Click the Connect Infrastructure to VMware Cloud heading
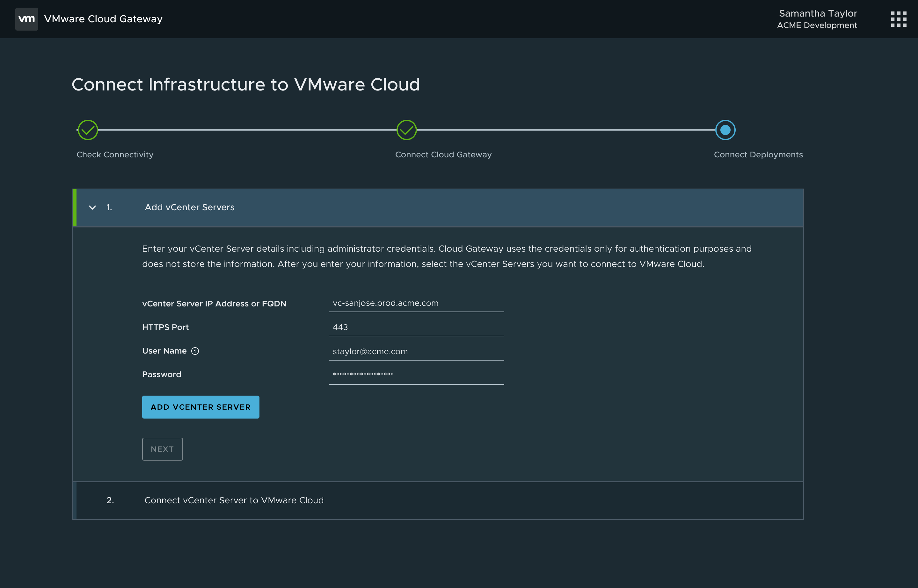The image size is (918, 588). (x=246, y=84)
